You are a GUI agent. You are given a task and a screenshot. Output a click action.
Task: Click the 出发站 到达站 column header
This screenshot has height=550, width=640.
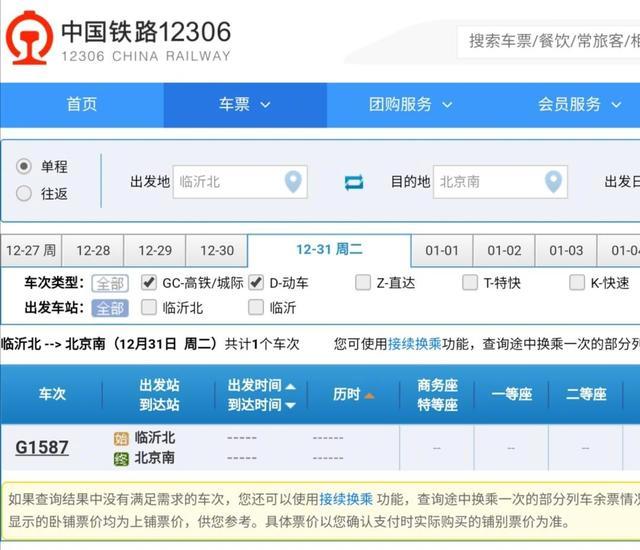pyautogui.click(x=159, y=395)
